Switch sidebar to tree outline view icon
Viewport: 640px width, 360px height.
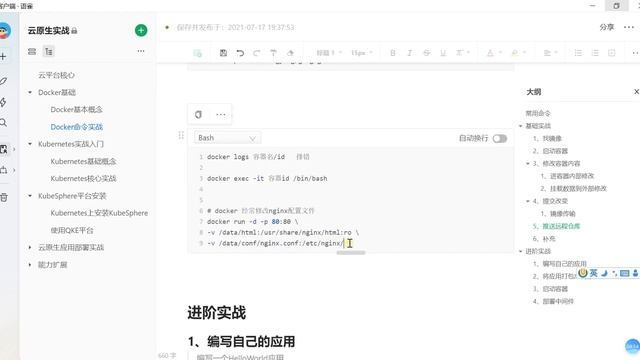click(x=49, y=51)
